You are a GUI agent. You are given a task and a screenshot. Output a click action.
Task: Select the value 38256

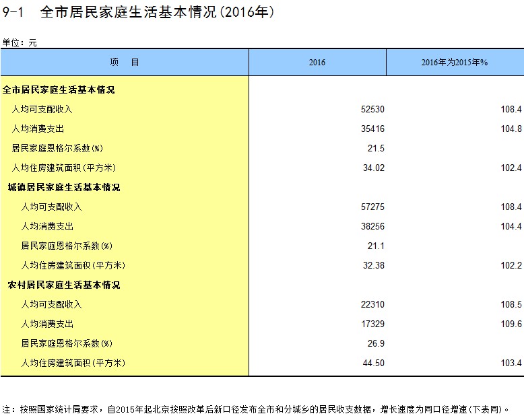[x=372, y=226]
